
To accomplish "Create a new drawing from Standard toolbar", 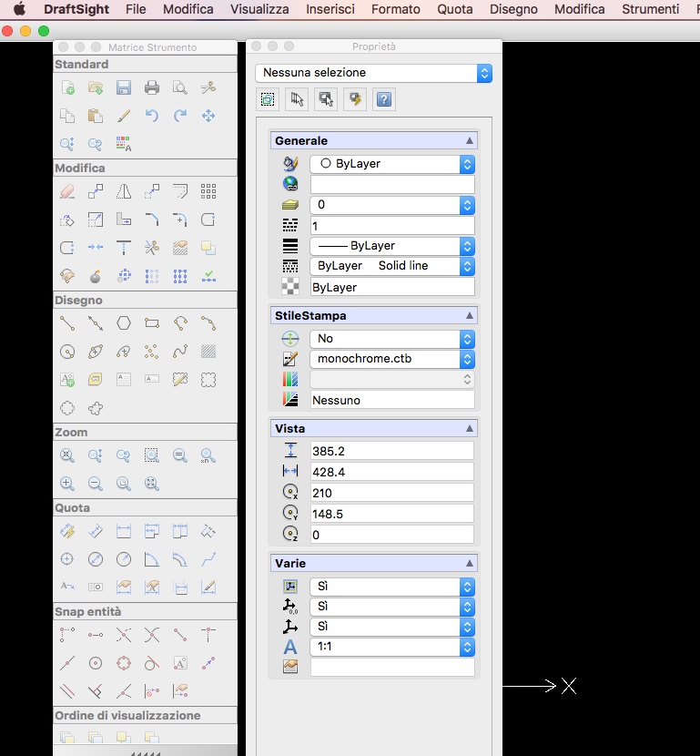I will click(x=67, y=87).
